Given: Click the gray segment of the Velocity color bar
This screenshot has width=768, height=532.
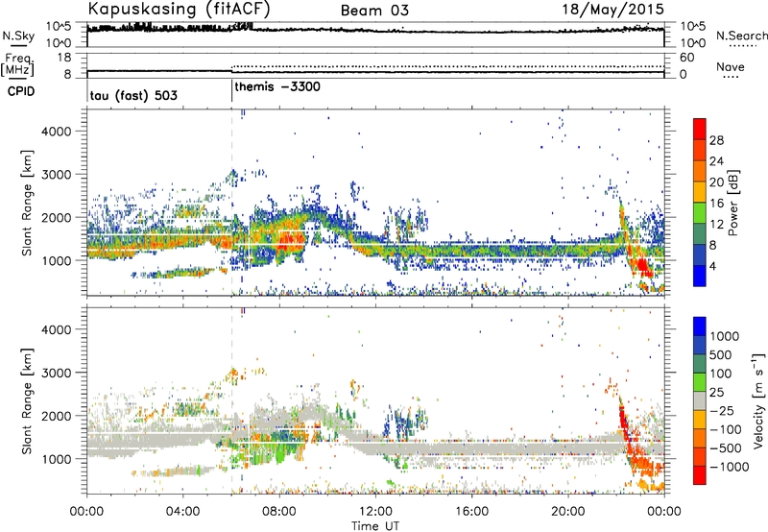Looking at the screenshot, I should tap(700, 400).
